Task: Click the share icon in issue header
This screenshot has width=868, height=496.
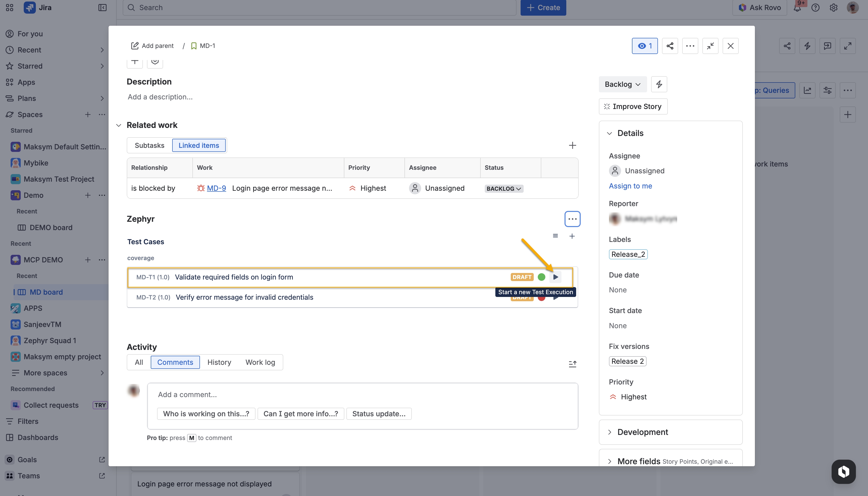Action: click(670, 46)
